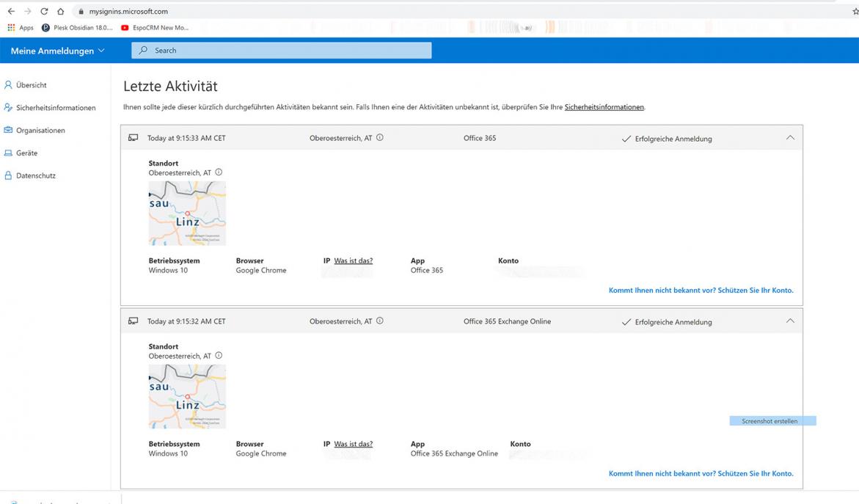
Task: Click 'Was ist das?' in Exchange Online entry
Action: tap(354, 444)
